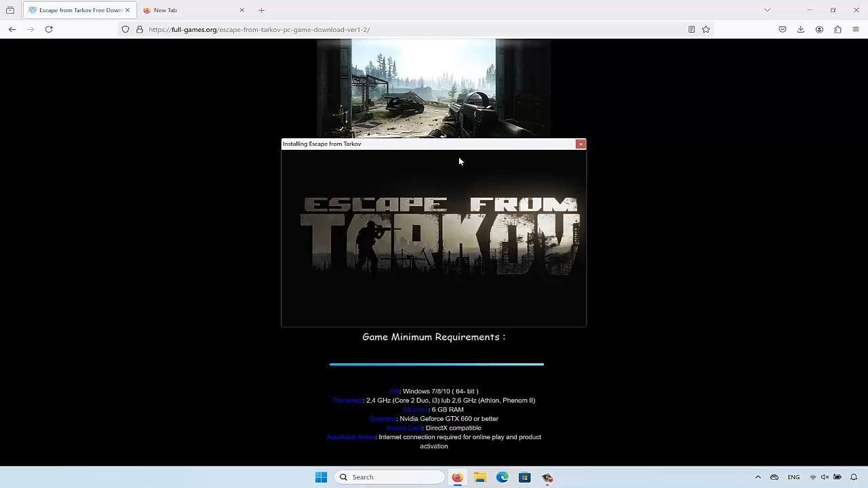Show hidden system tray icons
This screenshot has height=488, width=868.
[x=758, y=477]
